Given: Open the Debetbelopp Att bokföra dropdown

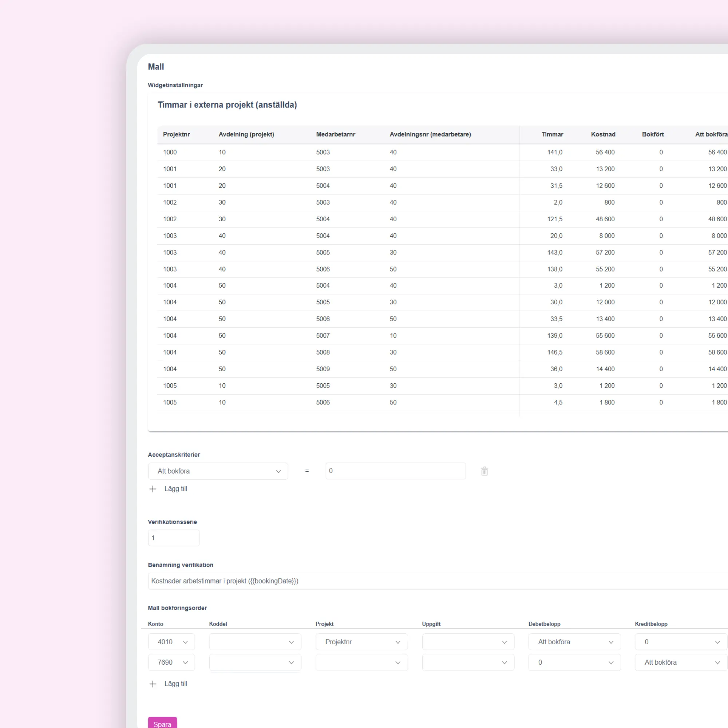Looking at the screenshot, I should 574,642.
